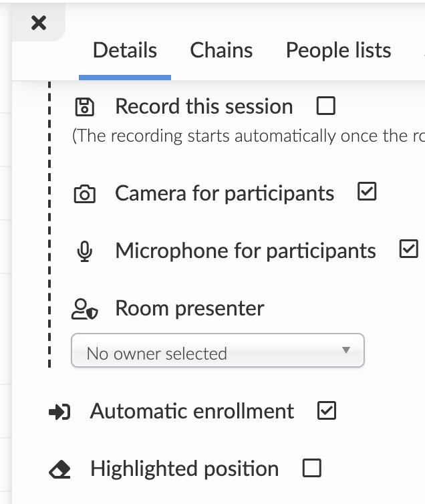Open the No owner selected dropdown
The height and width of the screenshot is (504, 425).
tap(217, 350)
